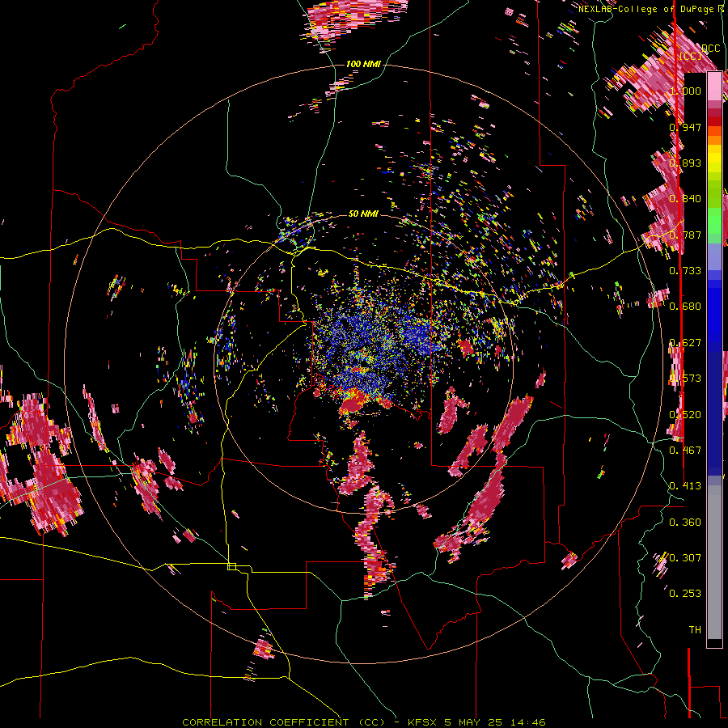Click the (CC) unit label above color bar

point(691,56)
